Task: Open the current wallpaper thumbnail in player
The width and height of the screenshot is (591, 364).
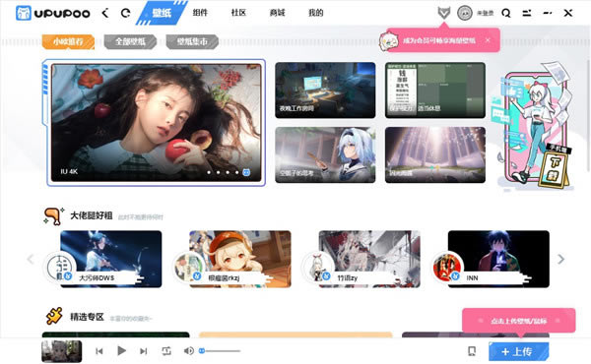Action: 61,351
